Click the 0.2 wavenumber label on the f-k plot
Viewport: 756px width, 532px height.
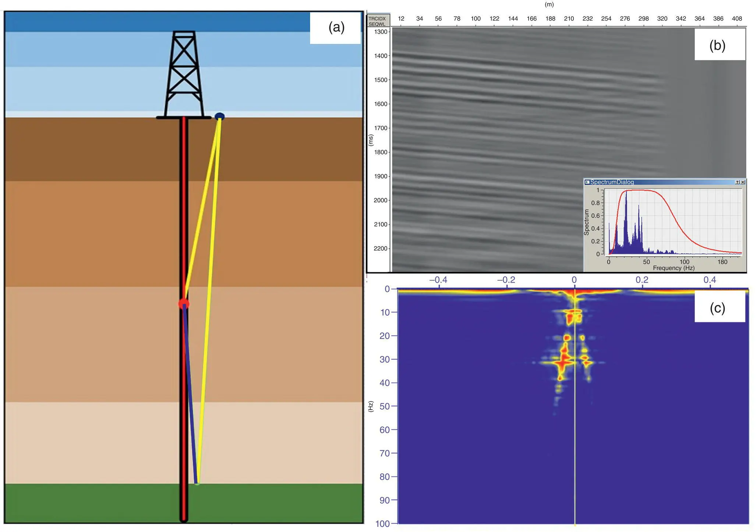[x=642, y=280]
